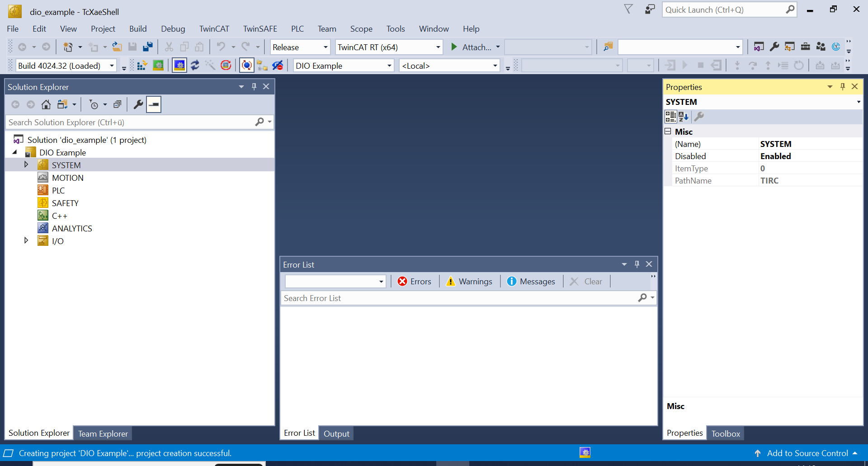Image resolution: width=868 pixels, height=466 pixels.
Task: Pin the Error List panel
Action: click(x=637, y=264)
